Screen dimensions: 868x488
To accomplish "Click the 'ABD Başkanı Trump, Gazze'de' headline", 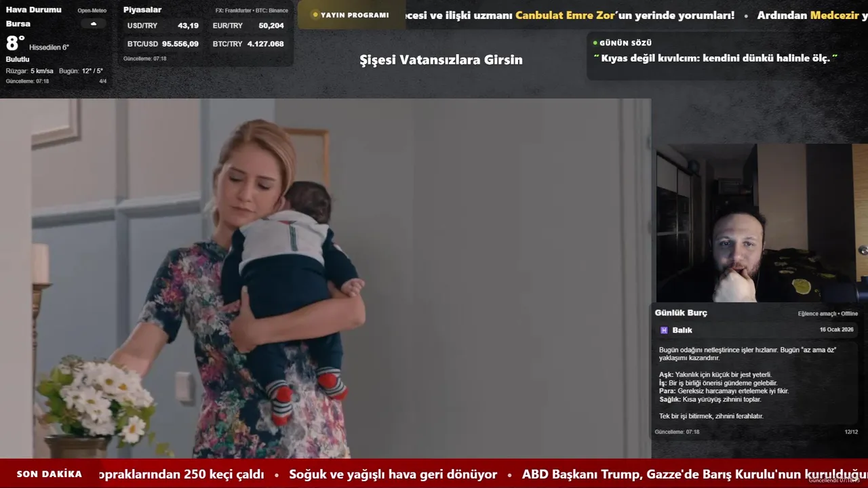I will [x=694, y=474].
